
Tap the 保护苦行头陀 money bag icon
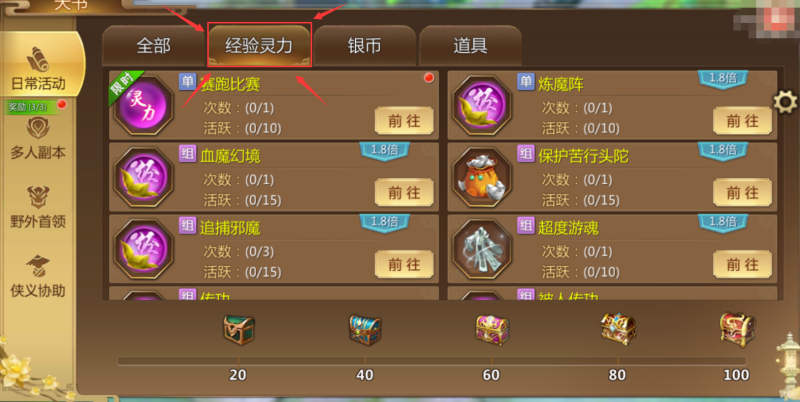click(482, 177)
